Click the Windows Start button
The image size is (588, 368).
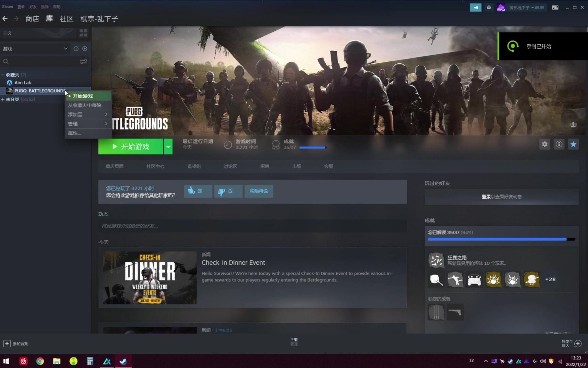(x=6, y=361)
